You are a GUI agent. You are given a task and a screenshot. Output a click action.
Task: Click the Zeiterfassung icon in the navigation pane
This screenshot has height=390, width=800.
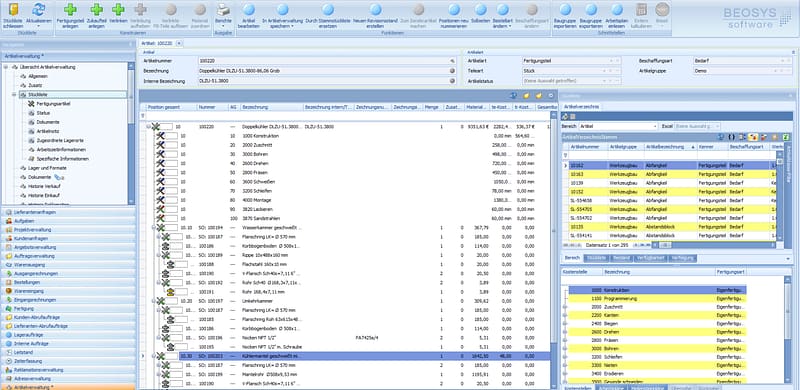(x=9, y=361)
